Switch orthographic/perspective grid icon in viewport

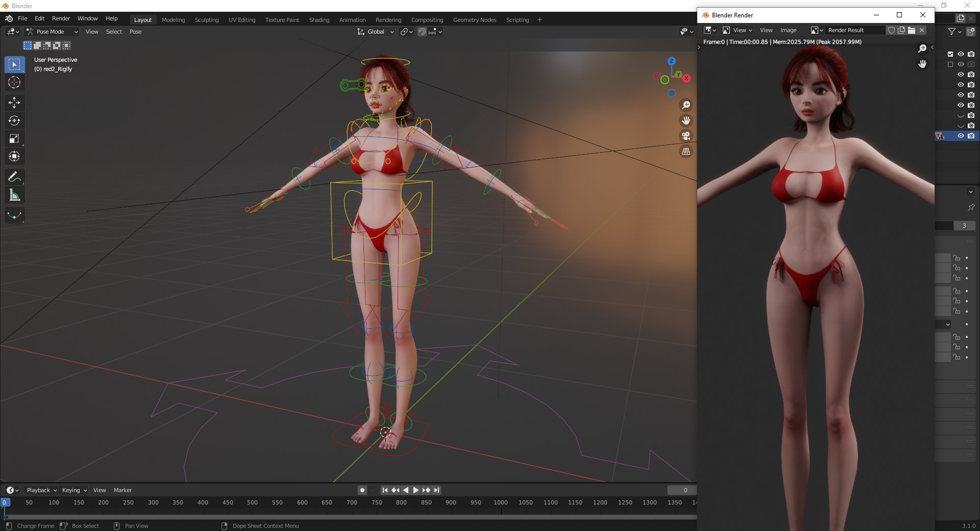point(686,151)
